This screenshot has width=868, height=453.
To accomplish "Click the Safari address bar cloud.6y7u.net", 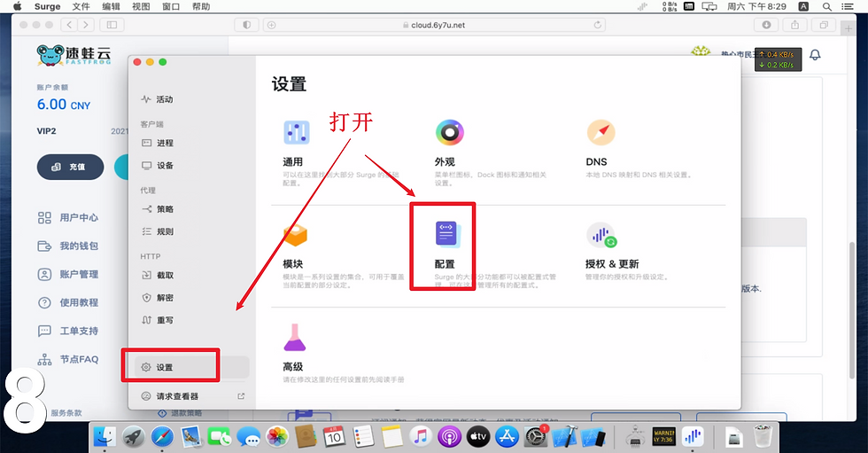I will tap(434, 25).
